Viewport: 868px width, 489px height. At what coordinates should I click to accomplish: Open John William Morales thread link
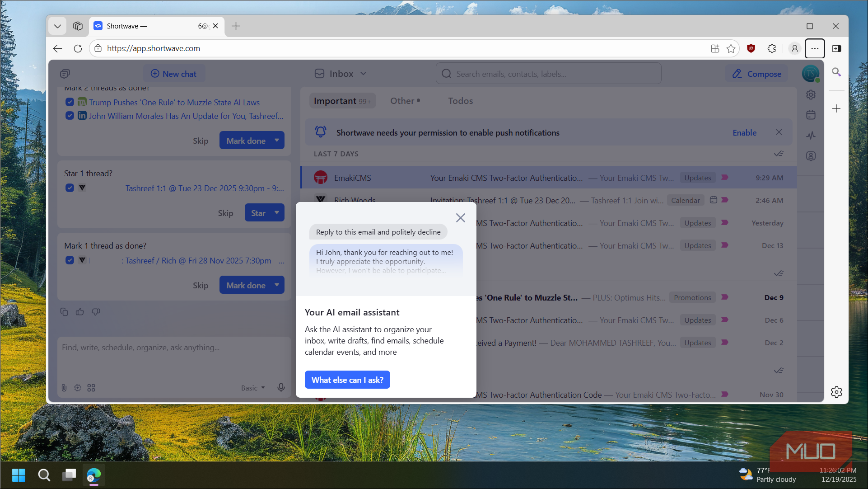[x=186, y=116]
